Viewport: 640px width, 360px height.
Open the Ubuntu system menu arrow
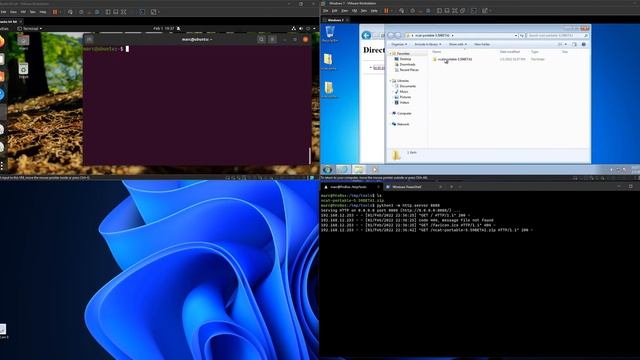[x=314, y=29]
